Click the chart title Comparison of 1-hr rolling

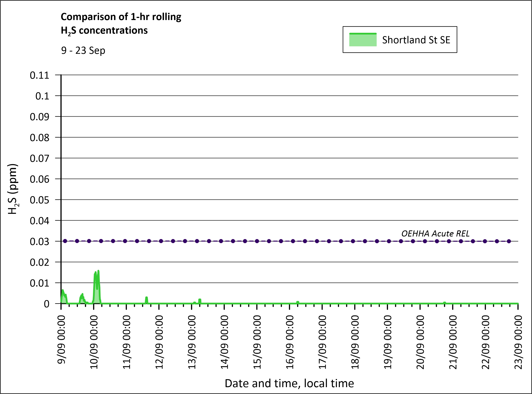(121, 17)
